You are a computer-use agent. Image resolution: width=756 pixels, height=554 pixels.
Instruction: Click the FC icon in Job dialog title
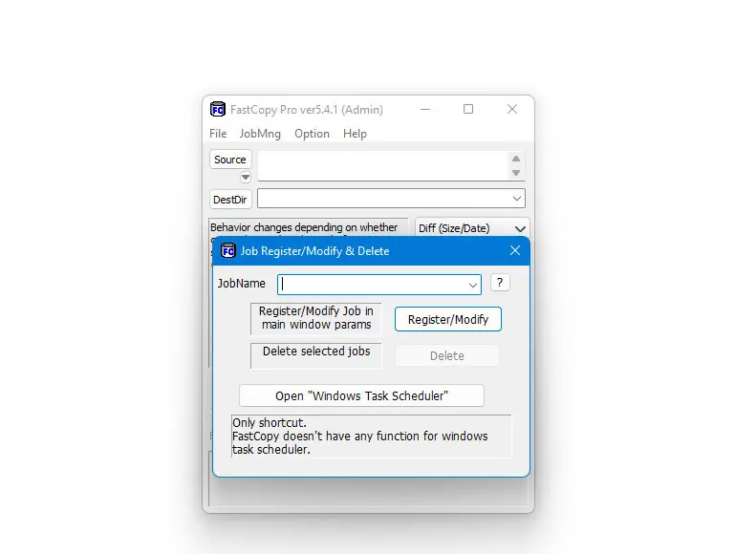click(228, 250)
